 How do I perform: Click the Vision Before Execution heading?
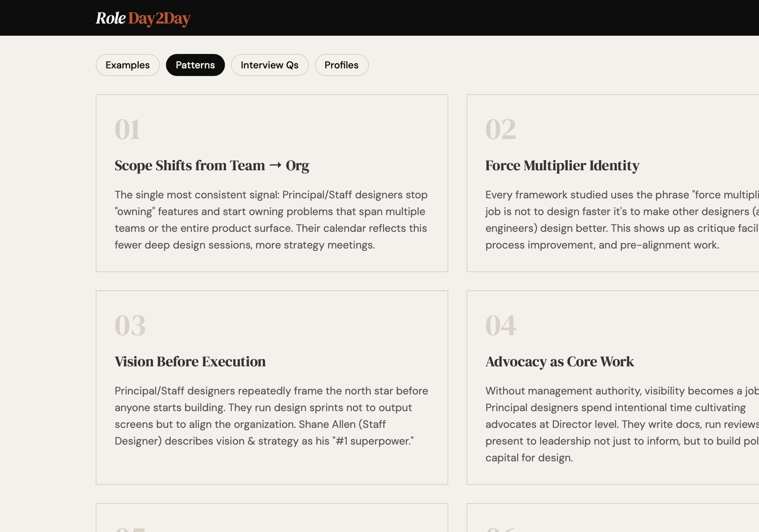[190, 362]
